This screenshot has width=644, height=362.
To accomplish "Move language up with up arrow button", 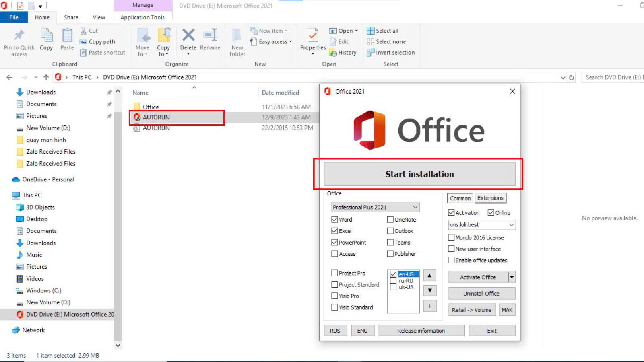I will coord(429,276).
